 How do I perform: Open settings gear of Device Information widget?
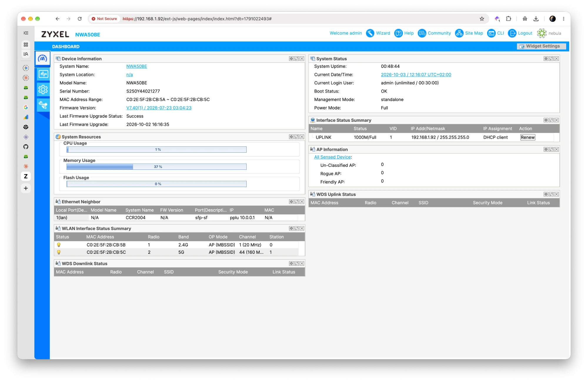(x=291, y=59)
